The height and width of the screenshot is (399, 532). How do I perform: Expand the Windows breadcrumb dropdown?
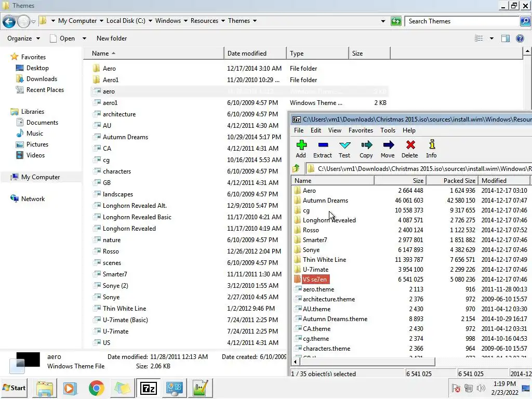(x=185, y=21)
